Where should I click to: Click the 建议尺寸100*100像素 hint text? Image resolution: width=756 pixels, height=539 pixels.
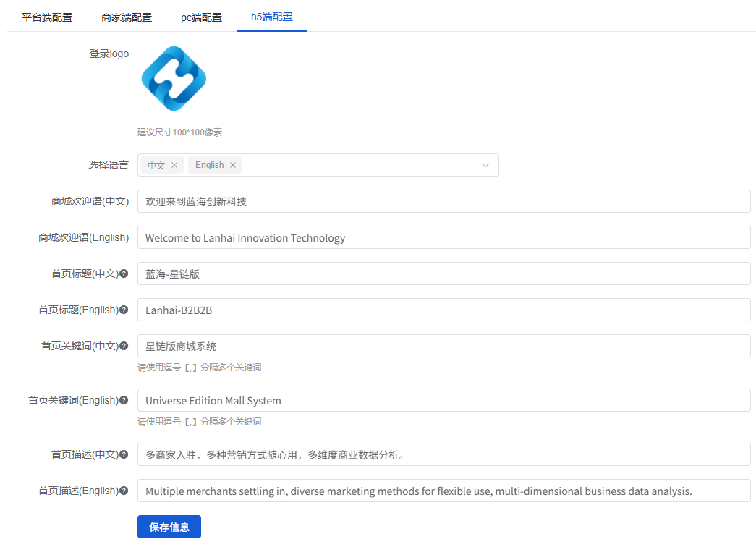coord(179,132)
